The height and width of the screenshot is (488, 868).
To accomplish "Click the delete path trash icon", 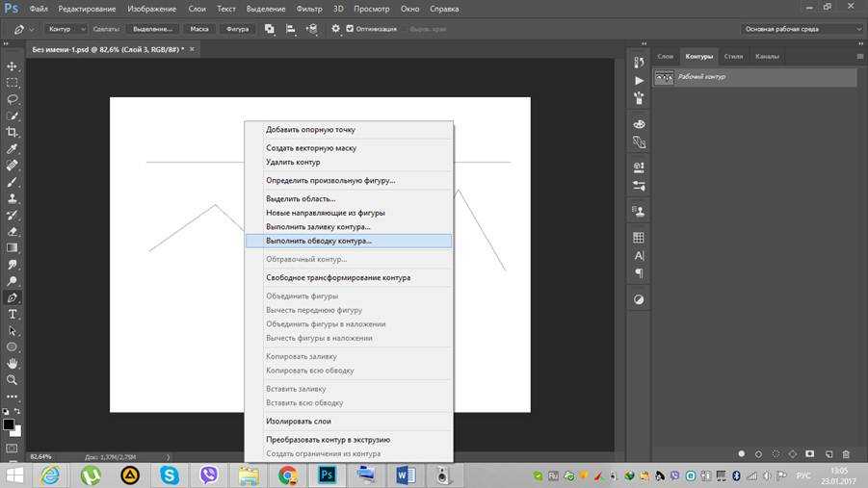I will (846, 453).
